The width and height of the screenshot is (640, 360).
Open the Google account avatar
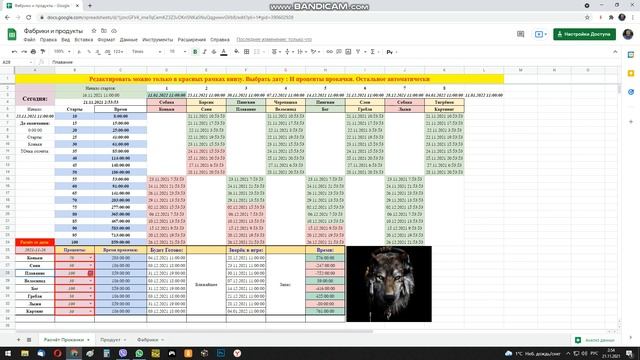pos(628,34)
